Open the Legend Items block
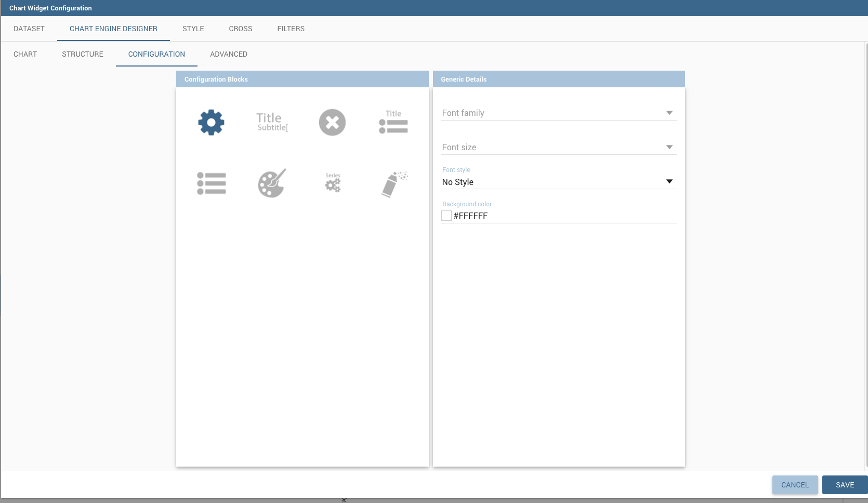The width and height of the screenshot is (868, 503). click(x=211, y=182)
